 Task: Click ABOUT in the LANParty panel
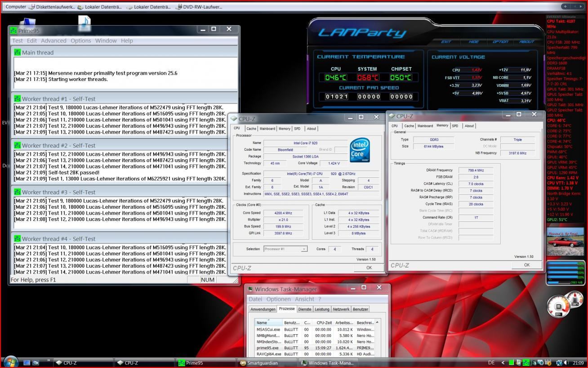[x=526, y=42]
